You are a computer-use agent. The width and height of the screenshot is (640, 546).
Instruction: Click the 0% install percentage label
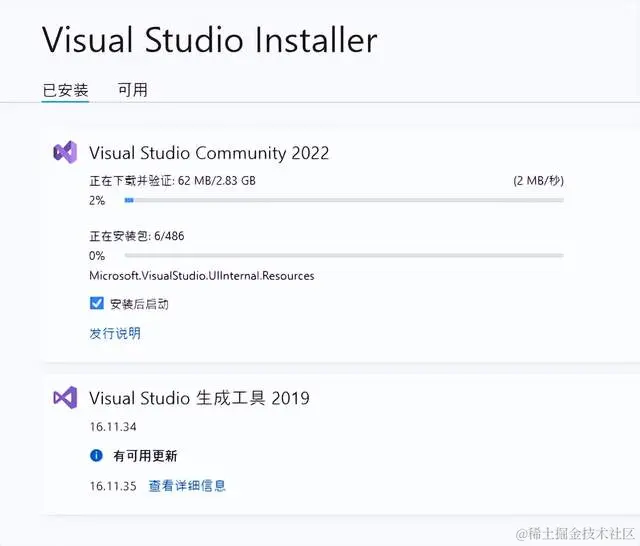(97, 256)
